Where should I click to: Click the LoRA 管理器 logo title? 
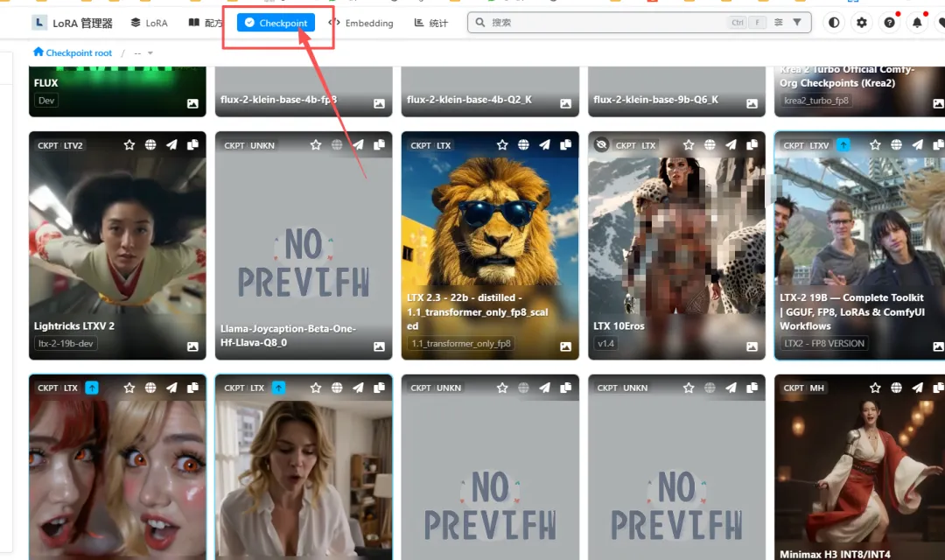point(73,23)
